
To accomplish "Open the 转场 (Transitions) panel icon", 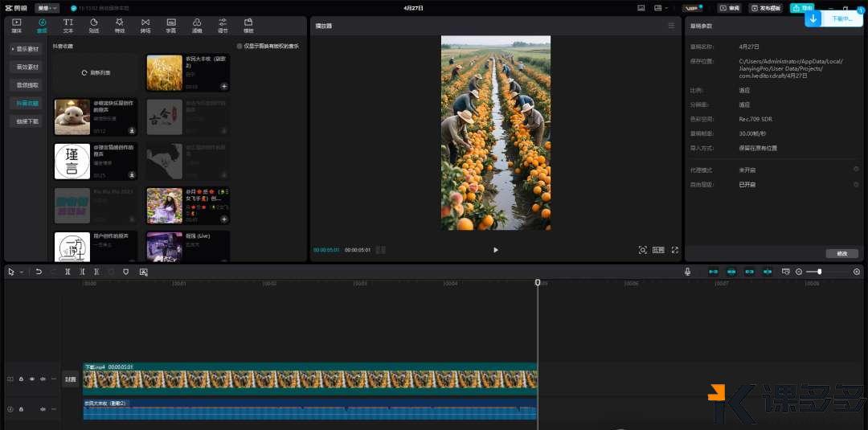I will (145, 25).
